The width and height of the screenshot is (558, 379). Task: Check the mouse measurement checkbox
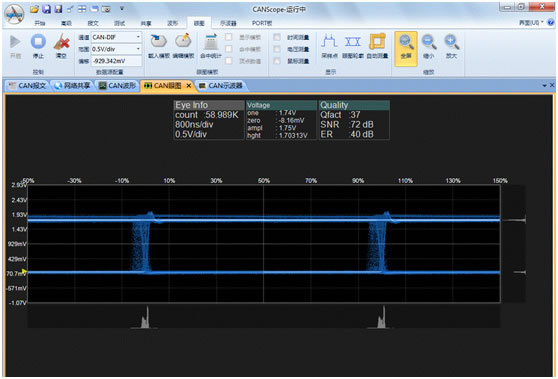[x=277, y=61]
